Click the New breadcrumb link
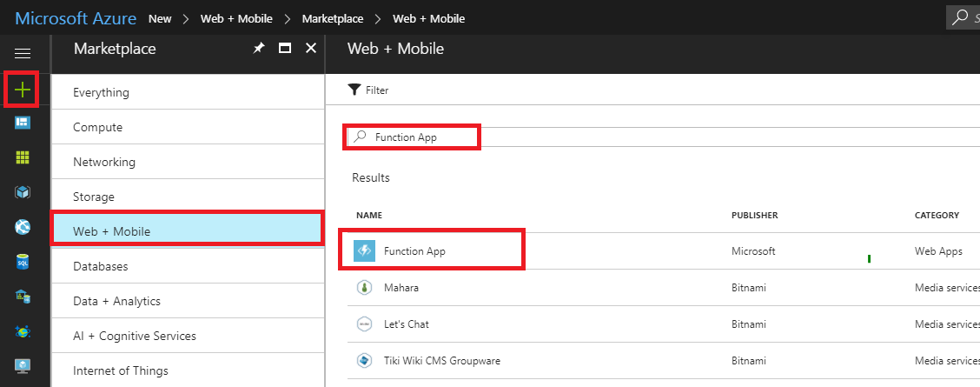This screenshot has height=387, width=980. 160,18
